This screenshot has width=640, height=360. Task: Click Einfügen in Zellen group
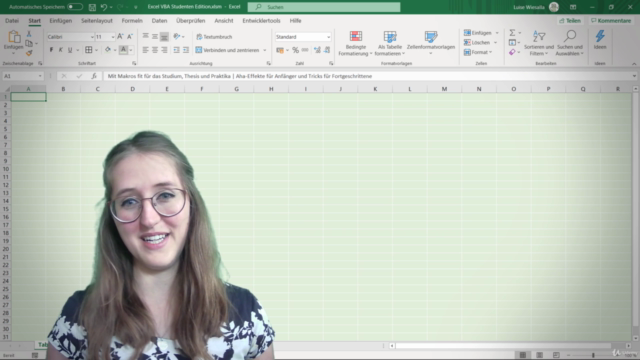478,33
